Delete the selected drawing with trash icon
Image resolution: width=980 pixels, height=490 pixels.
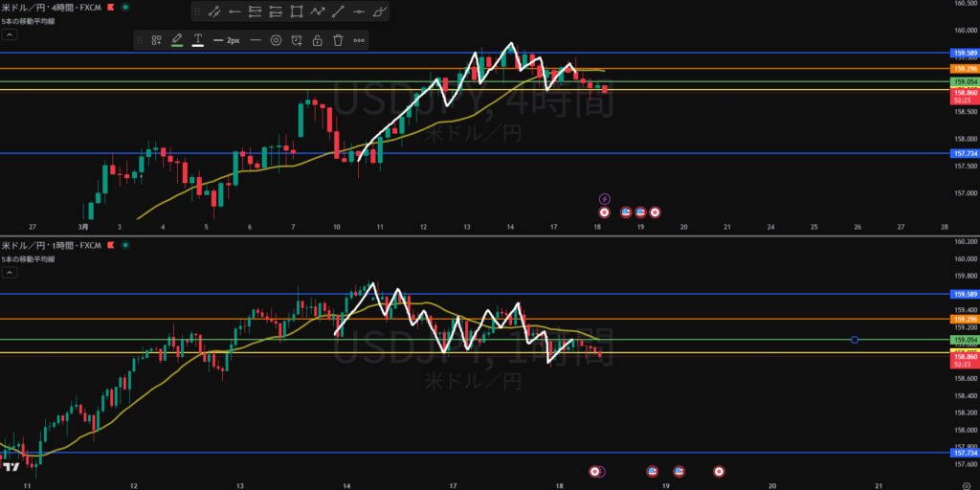338,40
